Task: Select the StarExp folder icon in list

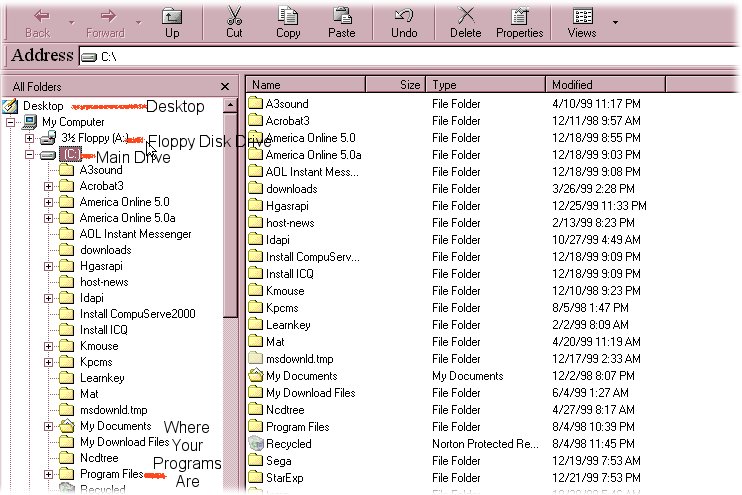Action: pyautogui.click(x=256, y=477)
